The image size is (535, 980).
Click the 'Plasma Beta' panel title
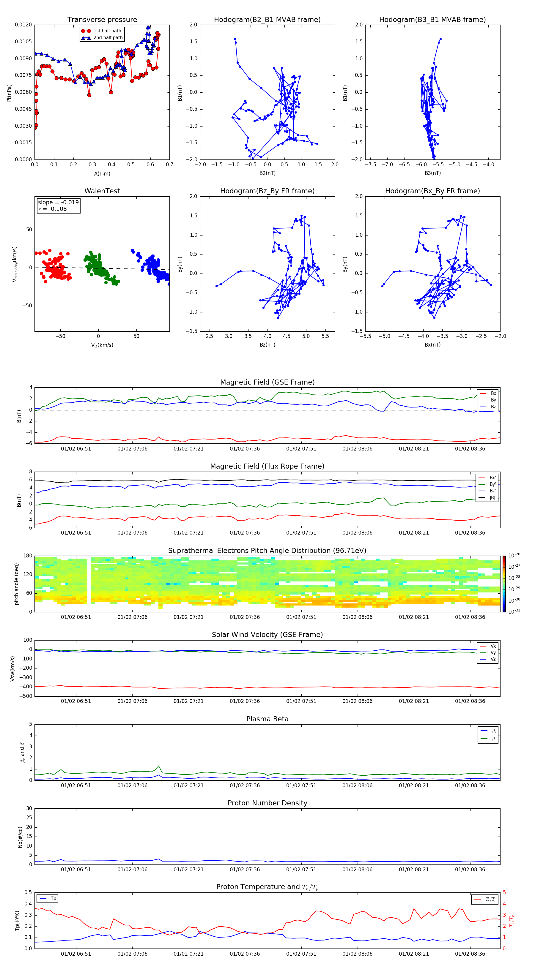(x=267, y=719)
